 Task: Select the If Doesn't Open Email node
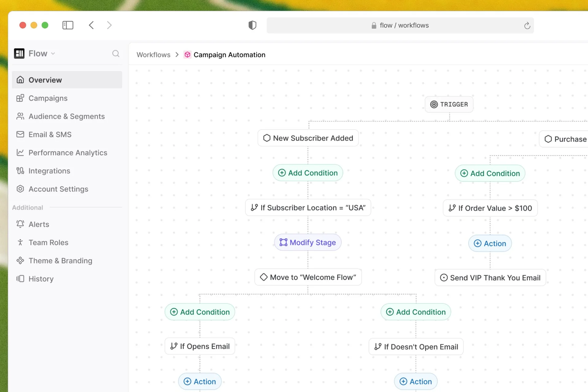416,347
